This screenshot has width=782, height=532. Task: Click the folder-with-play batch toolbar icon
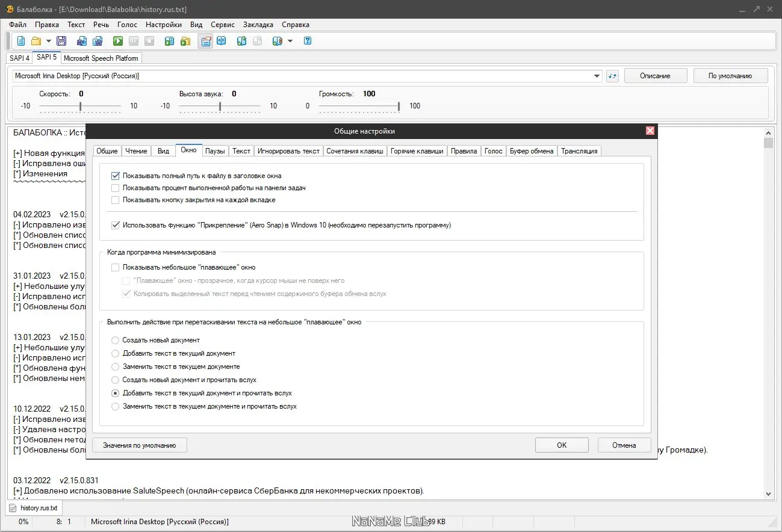[185, 41]
